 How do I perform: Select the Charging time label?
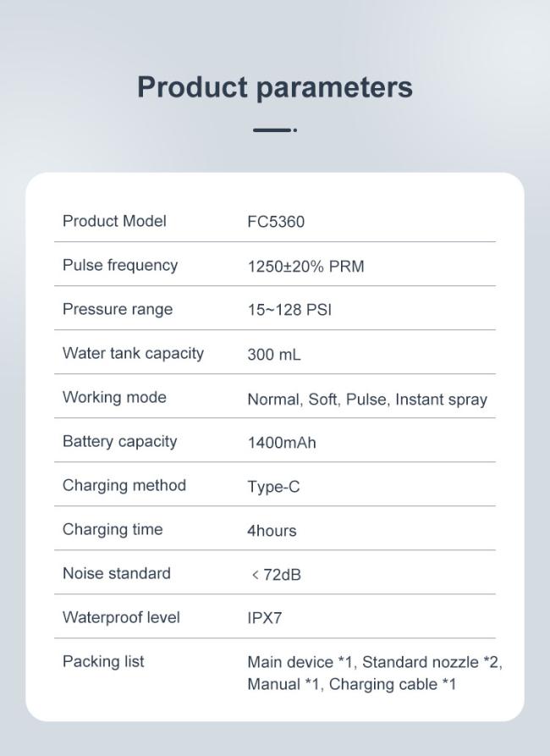pyautogui.click(x=113, y=529)
